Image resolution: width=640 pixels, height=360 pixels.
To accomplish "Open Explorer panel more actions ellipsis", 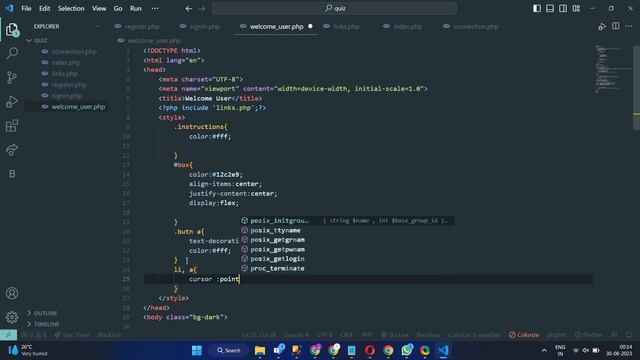I will point(97,26).
